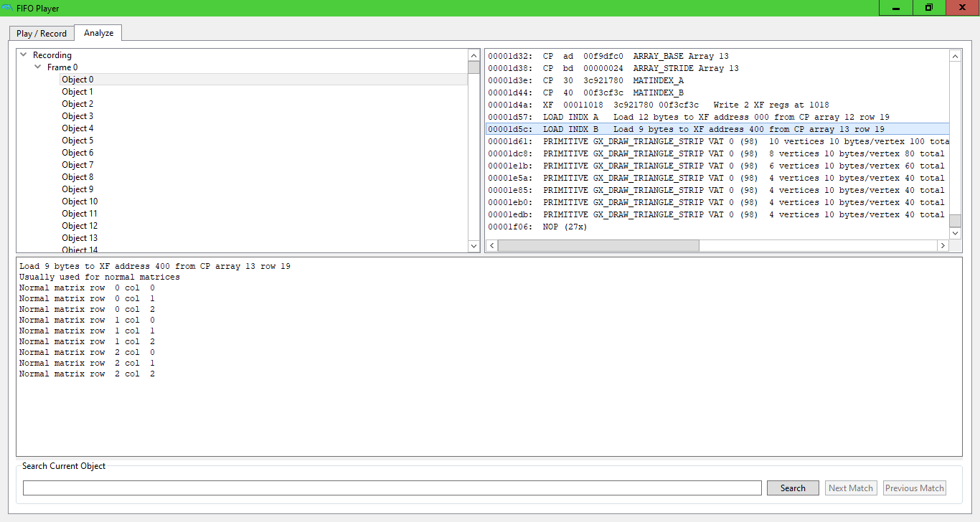The height and width of the screenshot is (522, 980).
Task: Close the FIFO Player window
Action: point(963,8)
